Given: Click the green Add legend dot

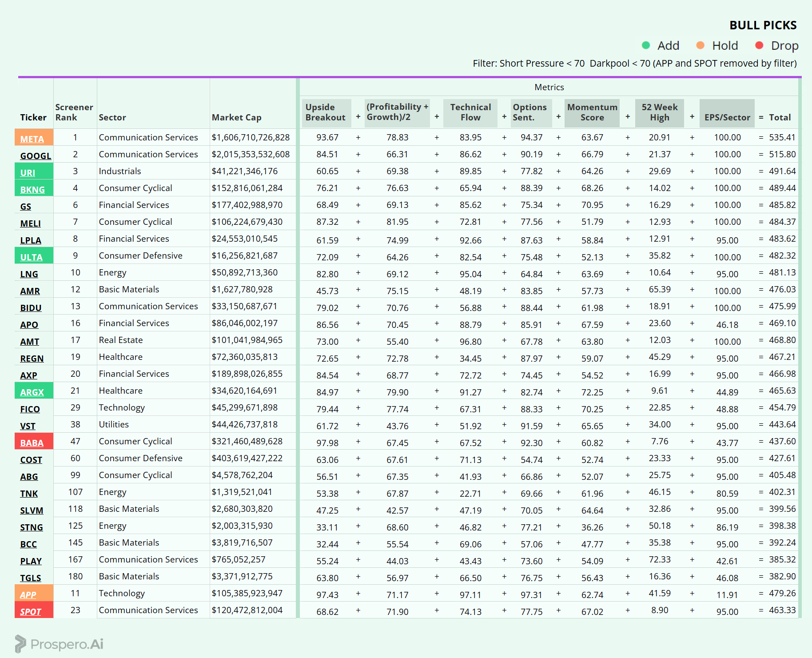Looking at the screenshot, I should point(646,45).
